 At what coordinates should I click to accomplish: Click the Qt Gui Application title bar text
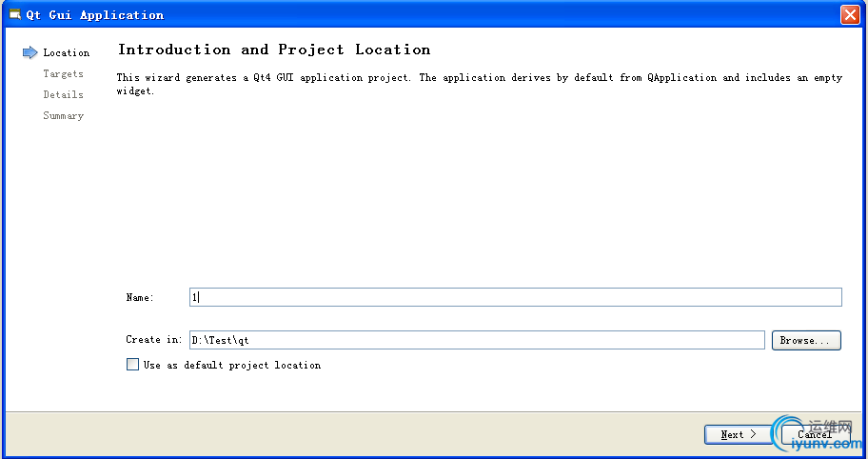[95, 15]
